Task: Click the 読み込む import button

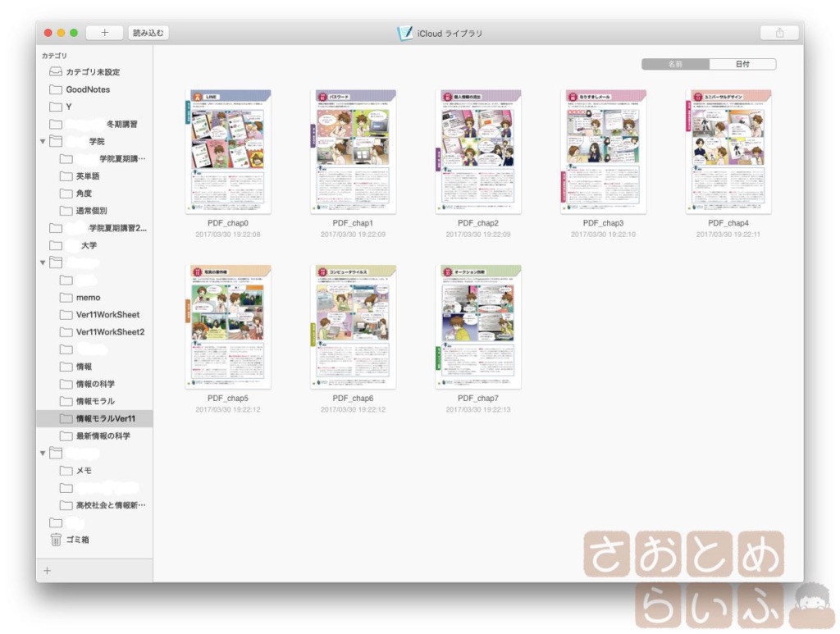Action: pyautogui.click(x=148, y=33)
